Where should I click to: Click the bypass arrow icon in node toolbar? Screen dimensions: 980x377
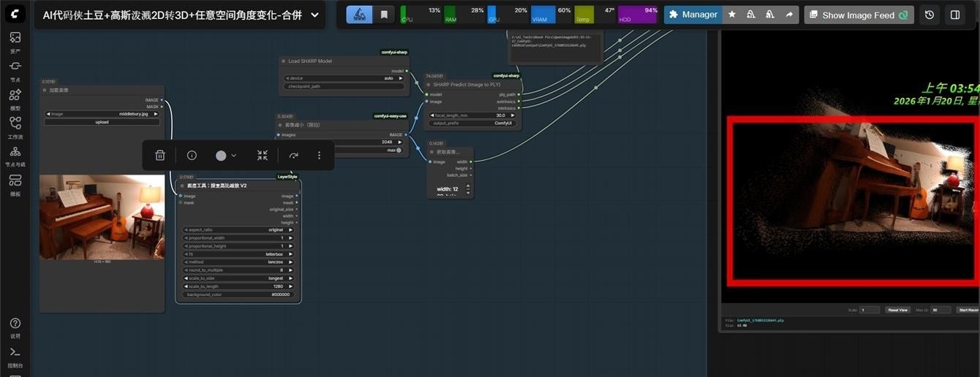[x=293, y=156]
